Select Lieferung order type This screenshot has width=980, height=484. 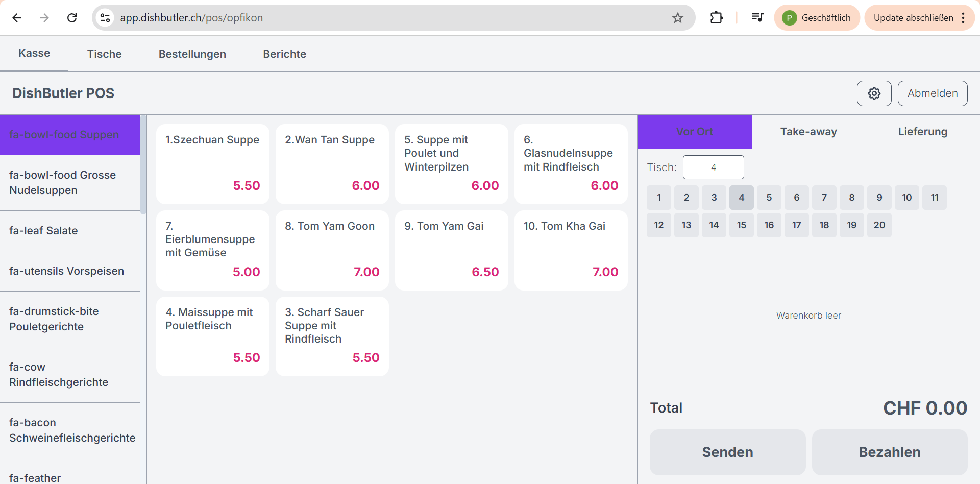(922, 132)
